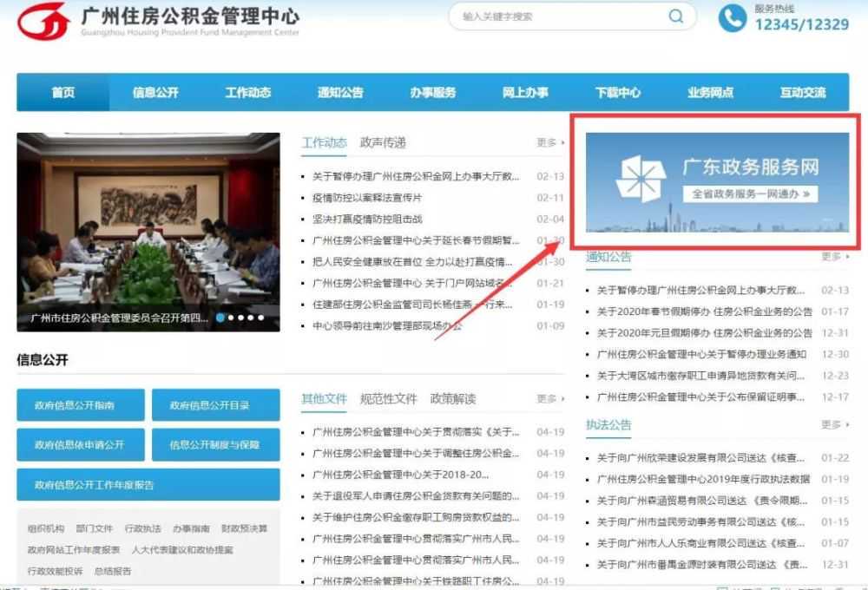
Task: Expand 更多 next to 通知公告 section
Action: click(830, 256)
